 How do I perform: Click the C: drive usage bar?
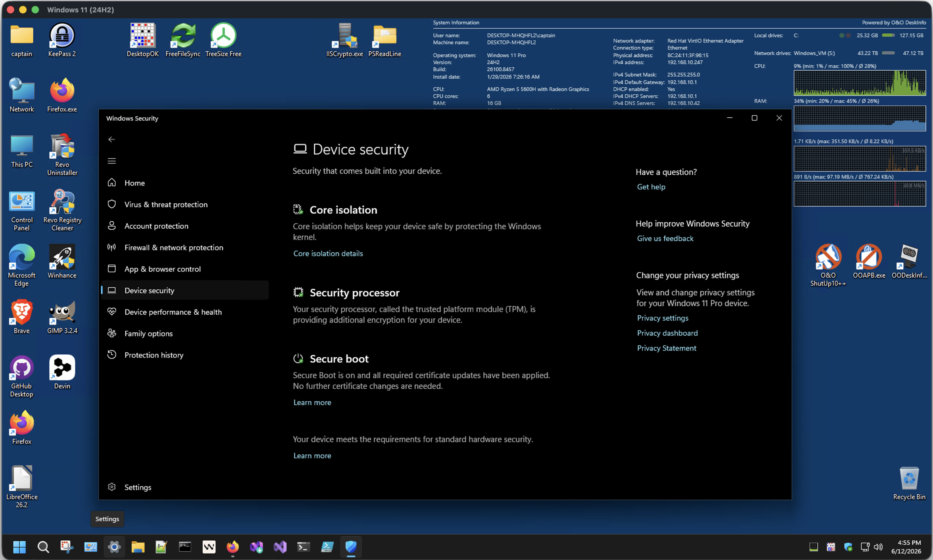[x=888, y=35]
